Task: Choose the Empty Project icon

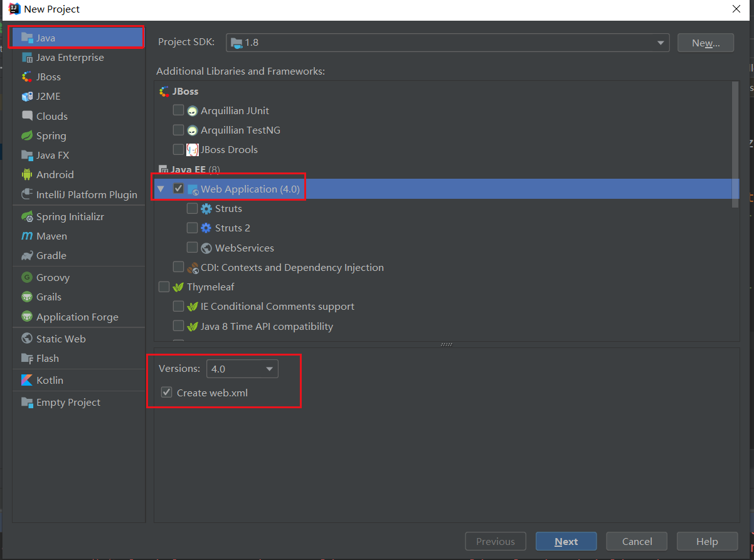Action: (x=27, y=402)
